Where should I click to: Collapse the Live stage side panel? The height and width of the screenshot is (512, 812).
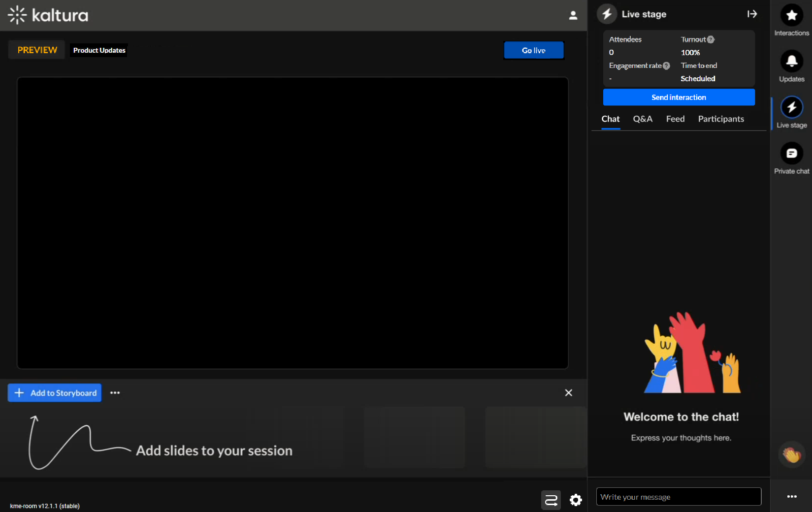click(752, 14)
